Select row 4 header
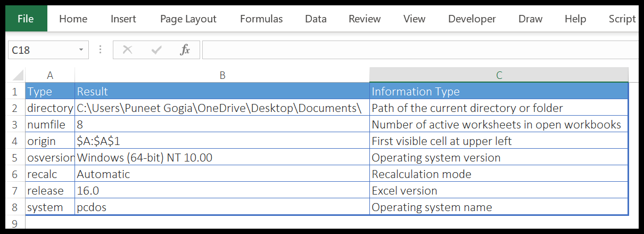 click(15, 141)
